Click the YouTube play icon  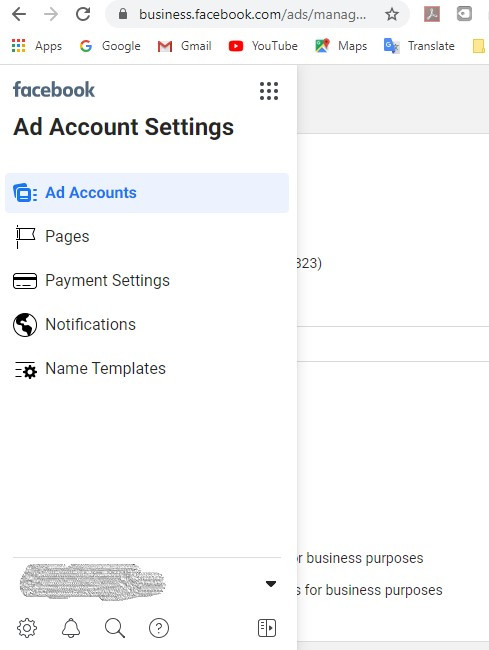[x=236, y=46]
